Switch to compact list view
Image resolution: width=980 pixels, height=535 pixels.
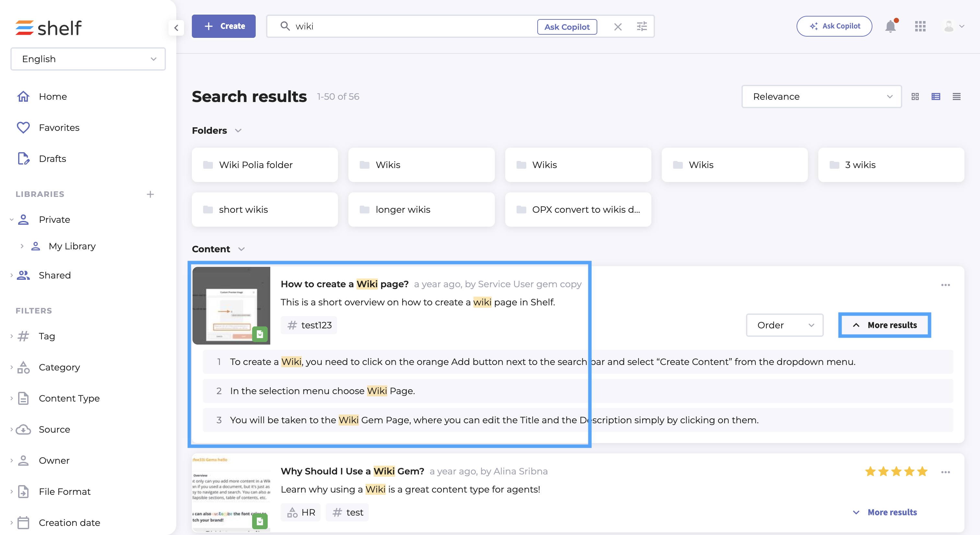(x=956, y=97)
